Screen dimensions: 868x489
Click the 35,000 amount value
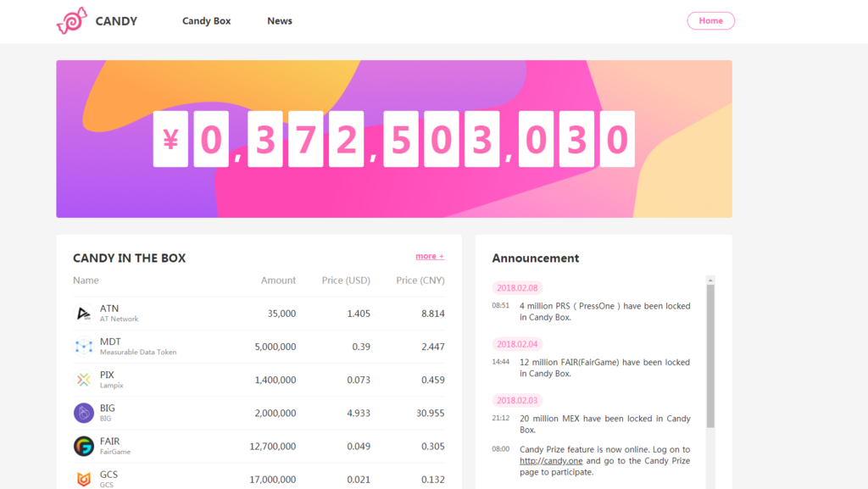click(281, 314)
